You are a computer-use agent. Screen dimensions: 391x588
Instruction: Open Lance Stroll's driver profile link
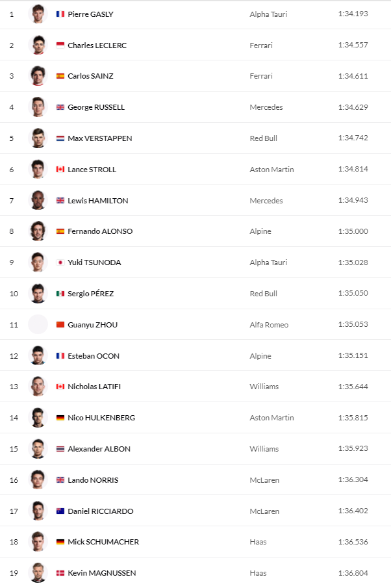(x=92, y=170)
